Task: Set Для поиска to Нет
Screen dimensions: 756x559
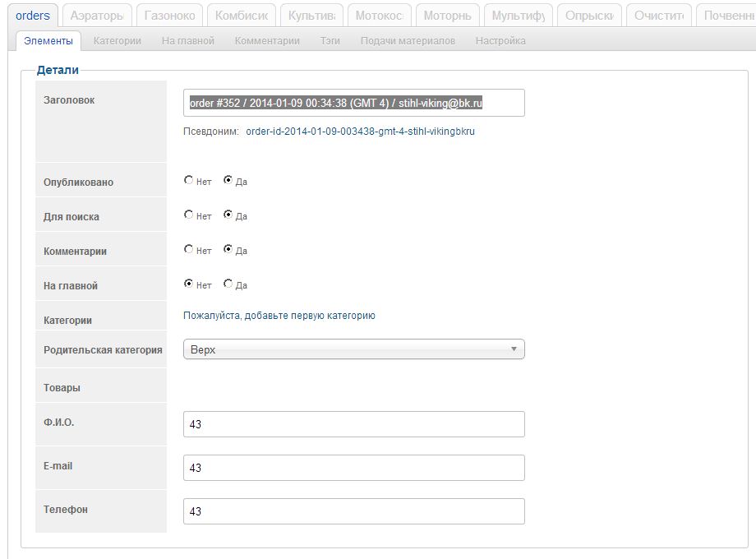Action: click(x=189, y=215)
